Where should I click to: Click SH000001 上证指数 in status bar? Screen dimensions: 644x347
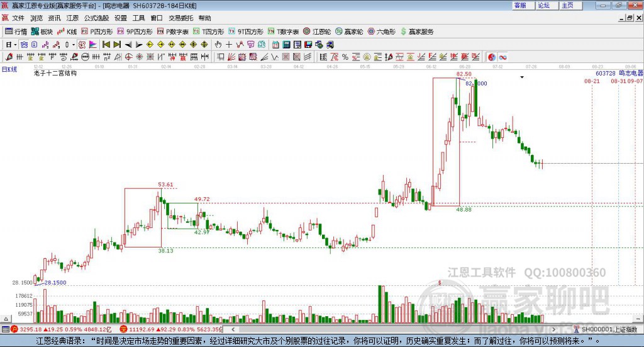[x=609, y=329]
